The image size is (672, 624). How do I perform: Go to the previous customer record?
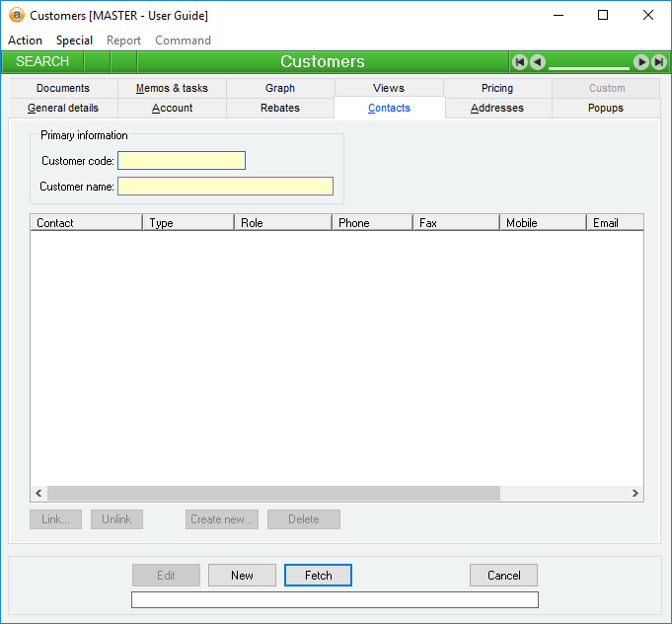click(537, 62)
